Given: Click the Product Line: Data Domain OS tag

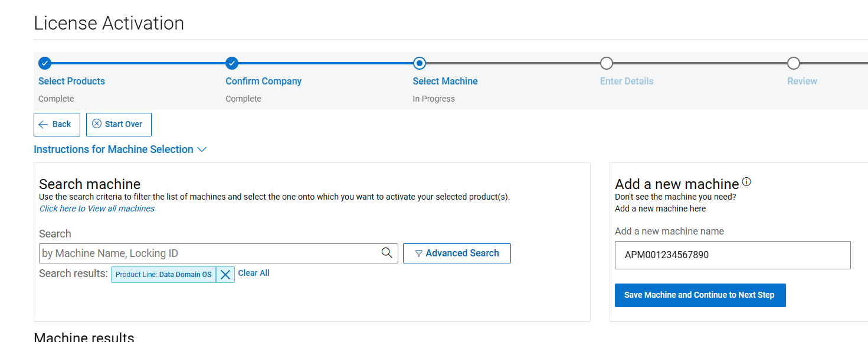Looking at the screenshot, I should [x=163, y=275].
